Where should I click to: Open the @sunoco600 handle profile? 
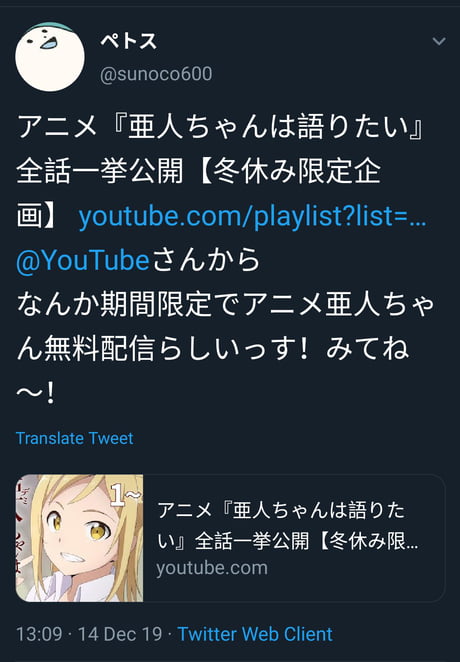click(x=156, y=74)
